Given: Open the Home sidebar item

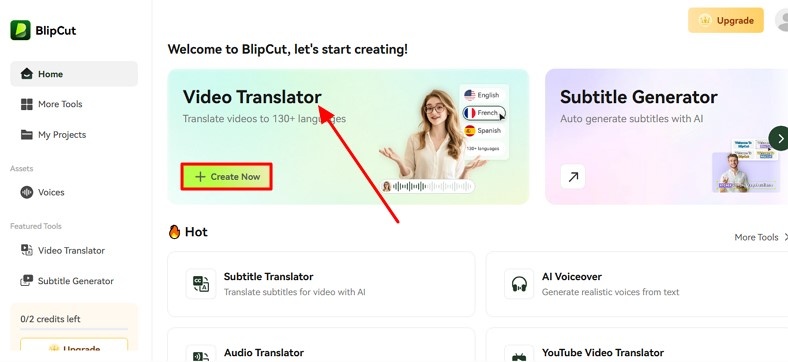Looking at the screenshot, I should coord(74,74).
